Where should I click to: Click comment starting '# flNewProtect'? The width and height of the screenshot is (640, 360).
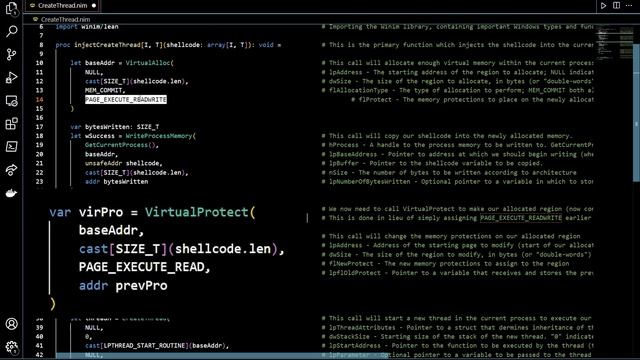445,264
